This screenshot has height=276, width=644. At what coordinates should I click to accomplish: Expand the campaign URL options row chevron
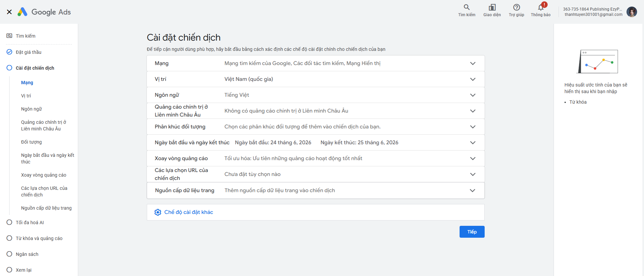point(473,174)
